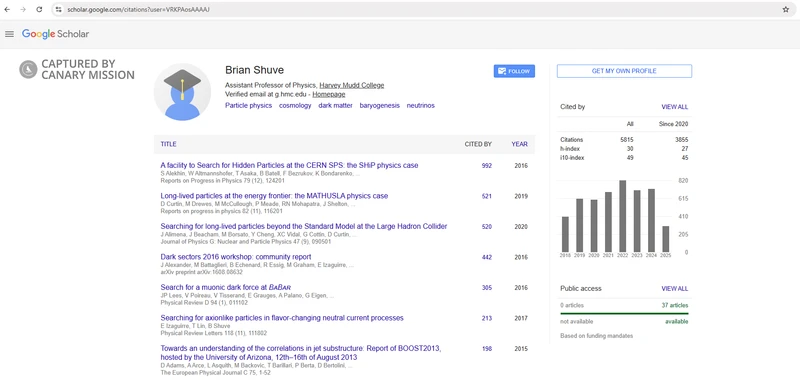Sort publications by Cited By header
This screenshot has width=800, height=380.
[478, 144]
